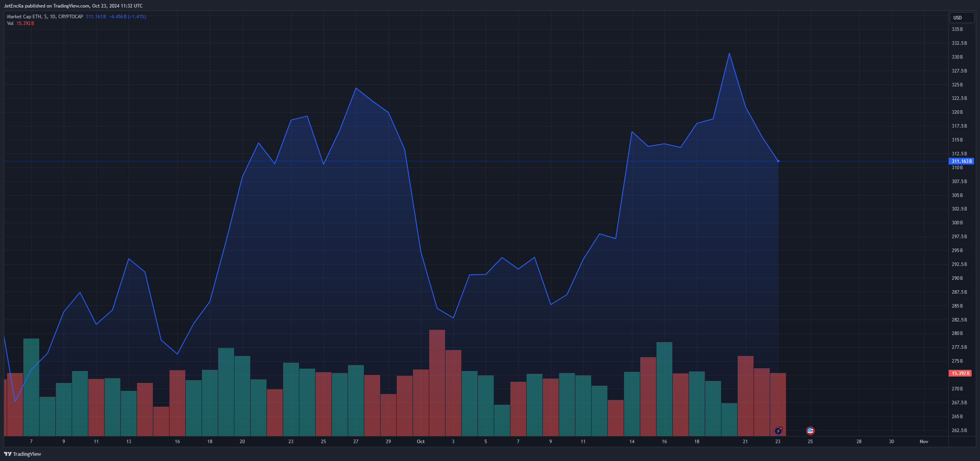
Task: Click the 330 B price axis label
Action: pos(957,57)
